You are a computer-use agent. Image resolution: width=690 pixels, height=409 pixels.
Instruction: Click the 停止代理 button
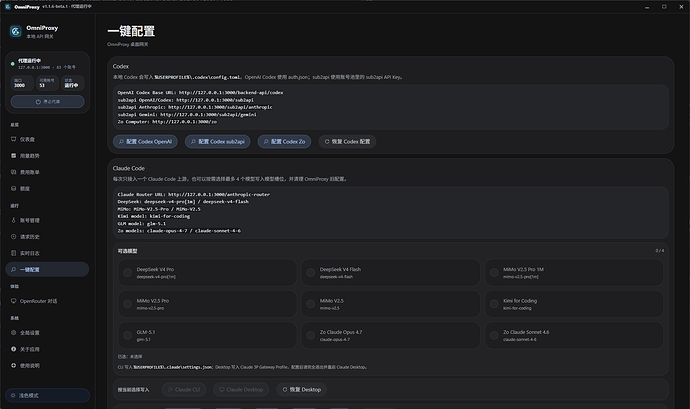point(48,102)
